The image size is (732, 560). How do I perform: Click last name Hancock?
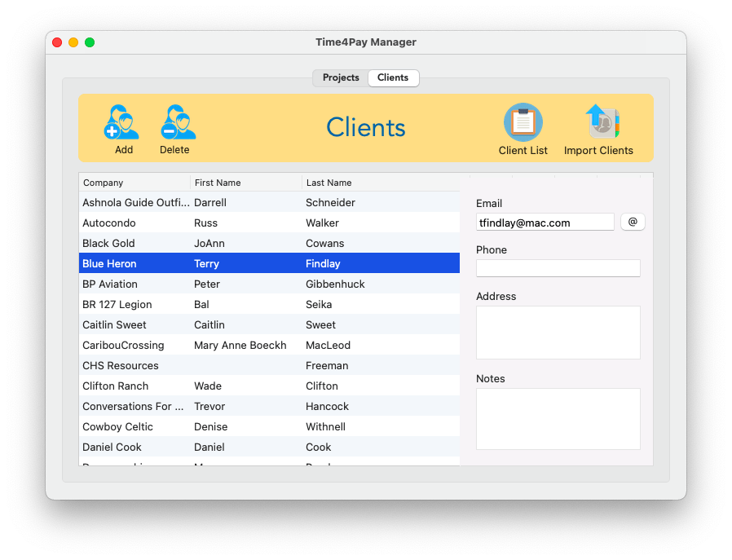[327, 406]
